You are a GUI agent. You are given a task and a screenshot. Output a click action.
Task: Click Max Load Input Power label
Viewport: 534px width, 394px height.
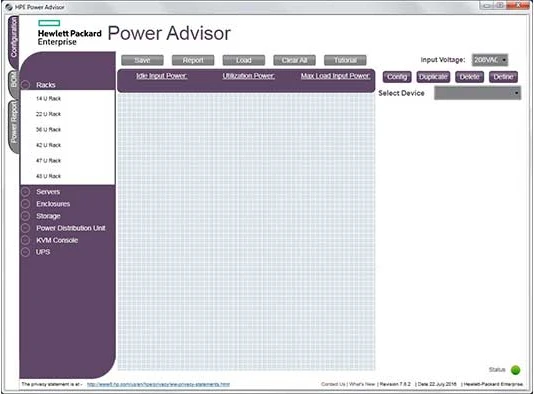[x=335, y=76]
